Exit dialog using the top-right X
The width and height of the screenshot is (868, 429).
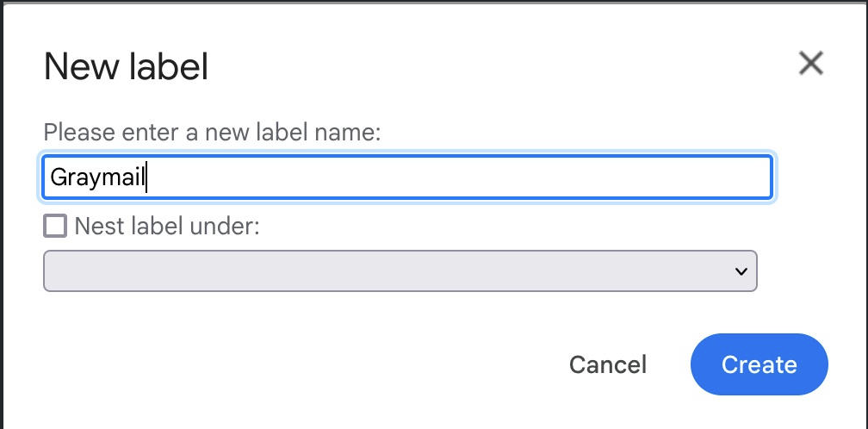tap(811, 64)
